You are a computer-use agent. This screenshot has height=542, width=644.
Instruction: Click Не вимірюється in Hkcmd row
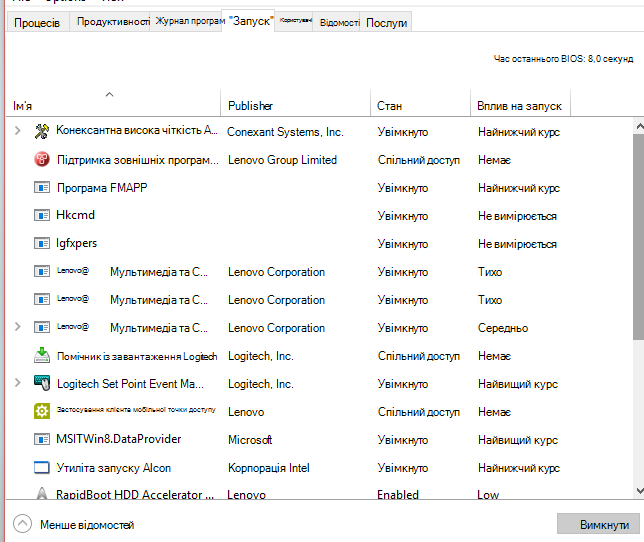(x=517, y=216)
